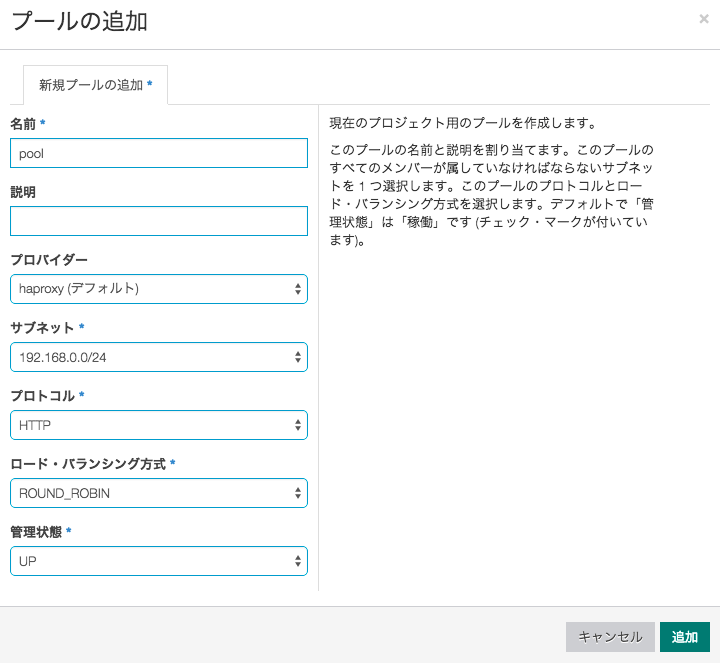Close the プールの追加 dialog with X
Viewport: 720px width, 663px height.
point(703,19)
